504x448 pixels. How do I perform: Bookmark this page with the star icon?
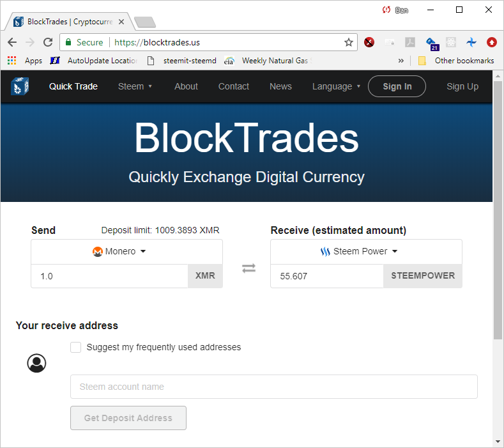click(x=349, y=42)
